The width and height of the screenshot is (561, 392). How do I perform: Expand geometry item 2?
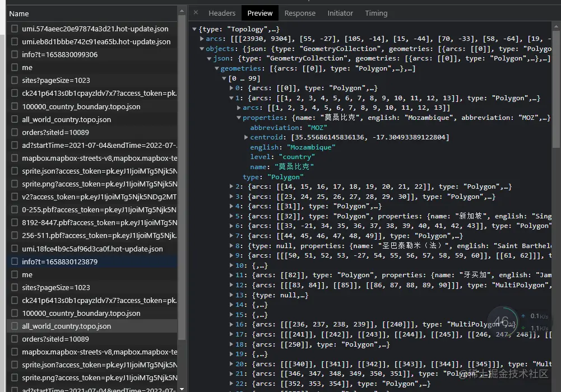point(231,186)
